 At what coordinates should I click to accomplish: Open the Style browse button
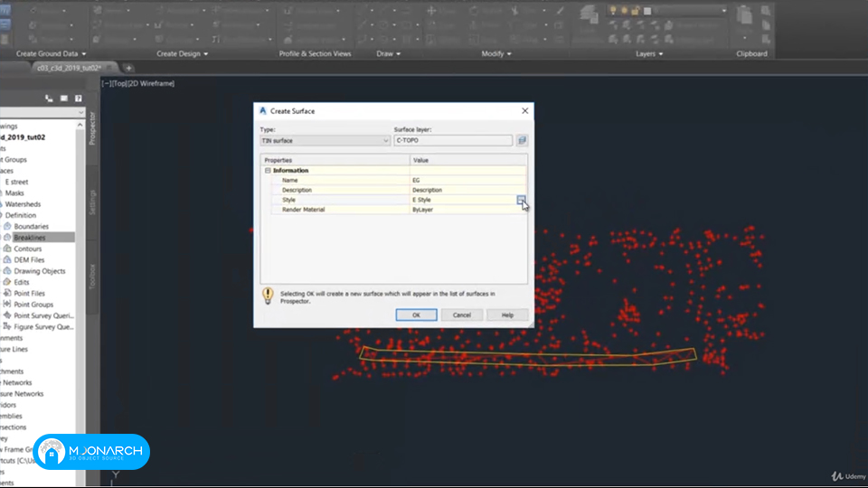point(522,200)
